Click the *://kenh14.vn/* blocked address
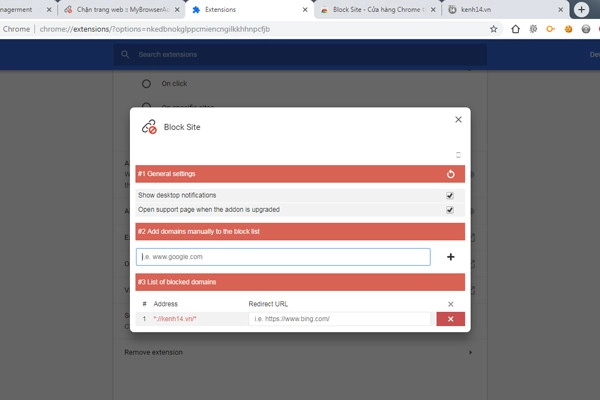 click(175, 319)
